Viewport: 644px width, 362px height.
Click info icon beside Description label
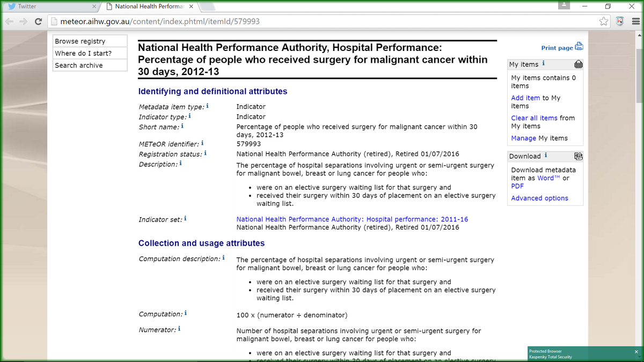pyautogui.click(x=180, y=163)
